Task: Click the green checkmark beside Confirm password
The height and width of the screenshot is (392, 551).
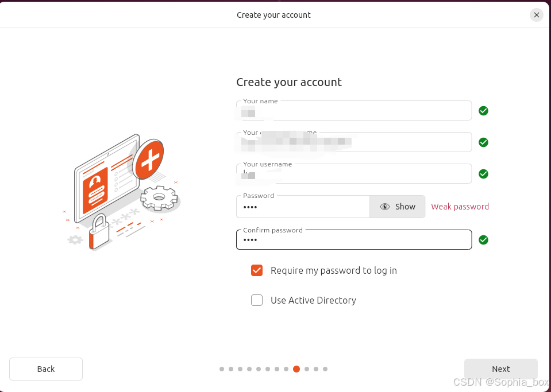Action: (x=483, y=240)
